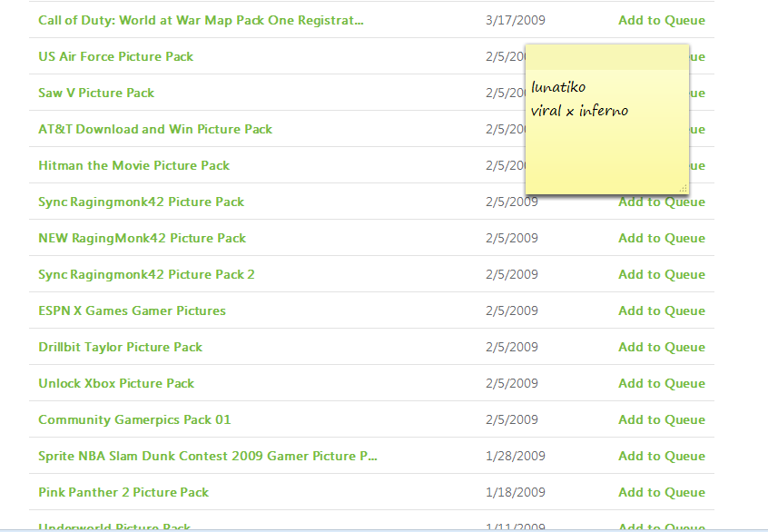Open Unlock Xbox Picture Pack link
The image size is (768, 532).
click(116, 383)
